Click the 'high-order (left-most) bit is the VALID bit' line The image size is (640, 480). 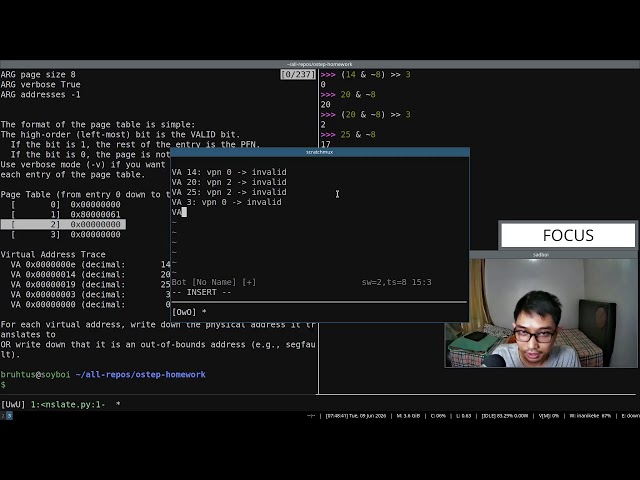[120, 134]
